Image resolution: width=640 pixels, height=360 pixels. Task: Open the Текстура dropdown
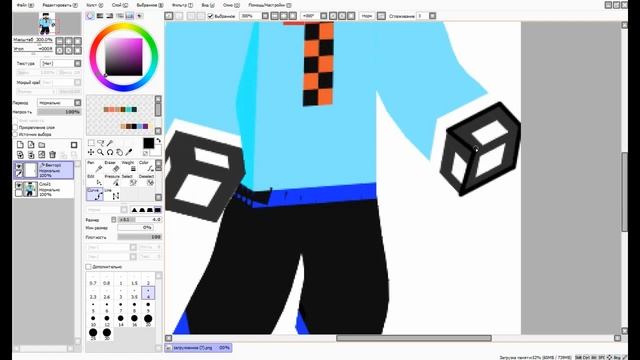(x=78, y=63)
